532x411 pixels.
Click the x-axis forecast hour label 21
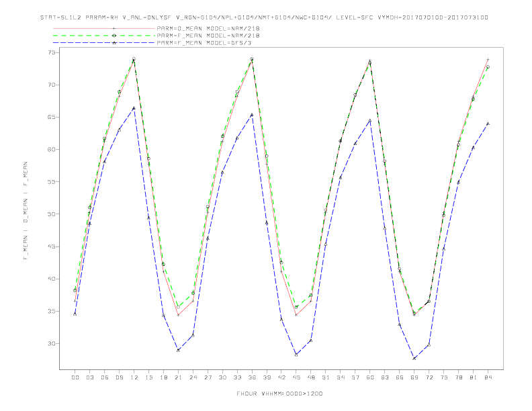coord(178,377)
